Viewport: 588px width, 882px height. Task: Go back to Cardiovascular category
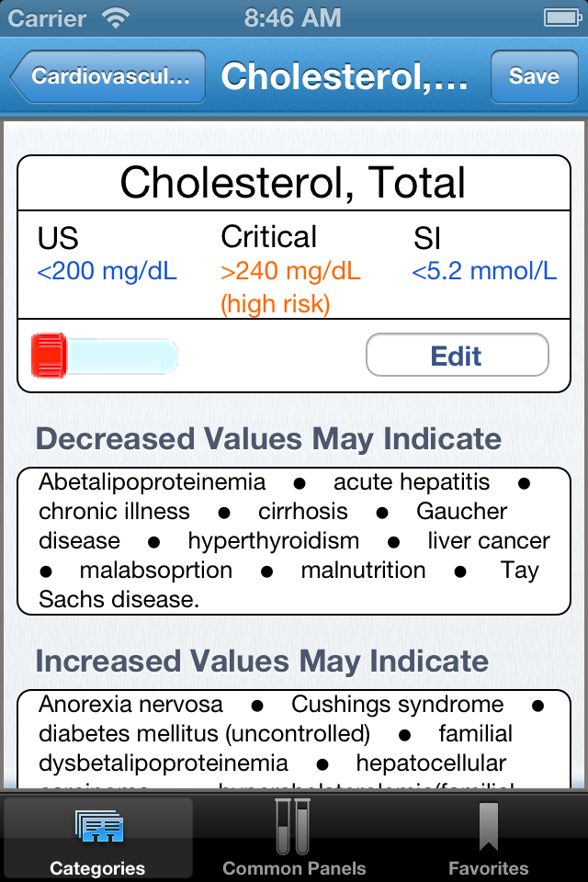click(x=107, y=76)
